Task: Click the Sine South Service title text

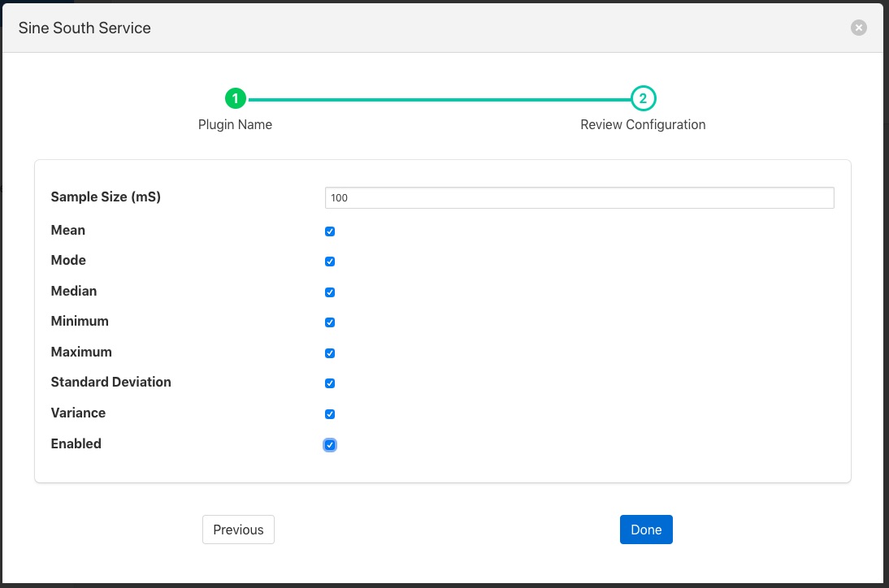Action: coord(85,28)
